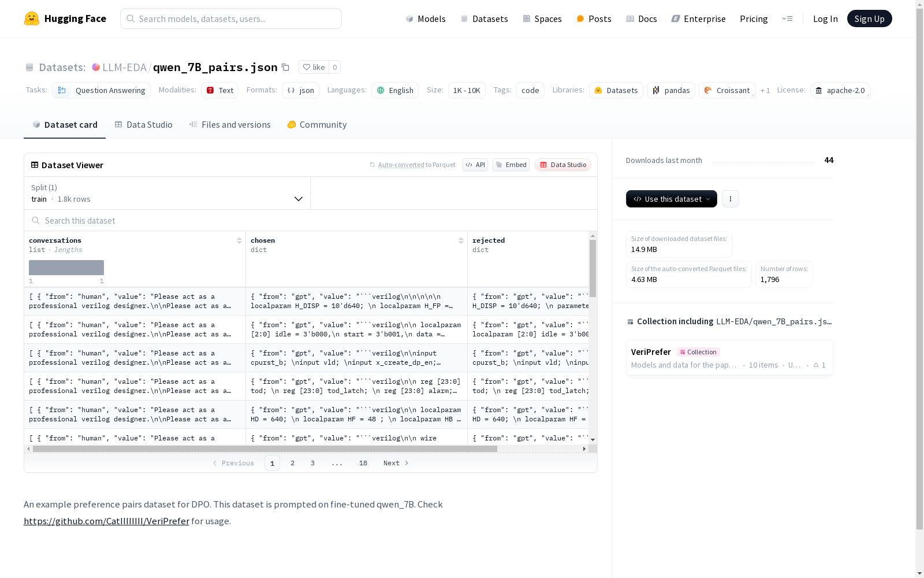Open the navigation overflow menu icon

(787, 18)
